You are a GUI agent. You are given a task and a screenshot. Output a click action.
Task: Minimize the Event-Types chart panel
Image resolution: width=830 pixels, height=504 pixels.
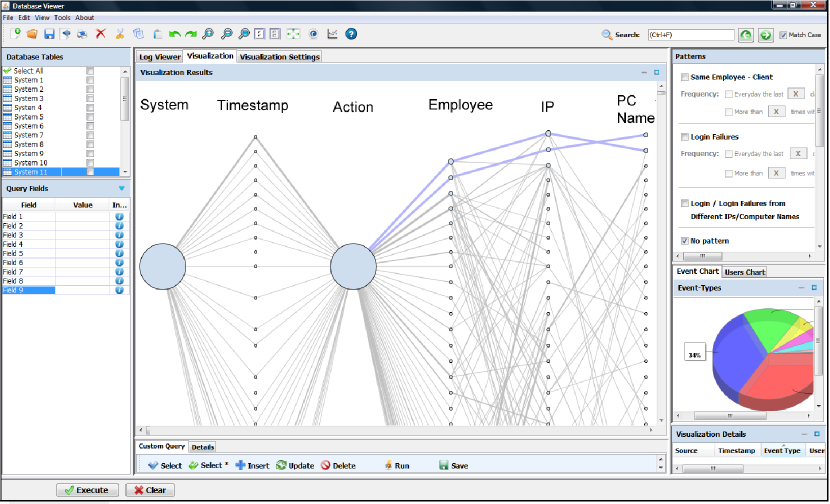point(801,288)
